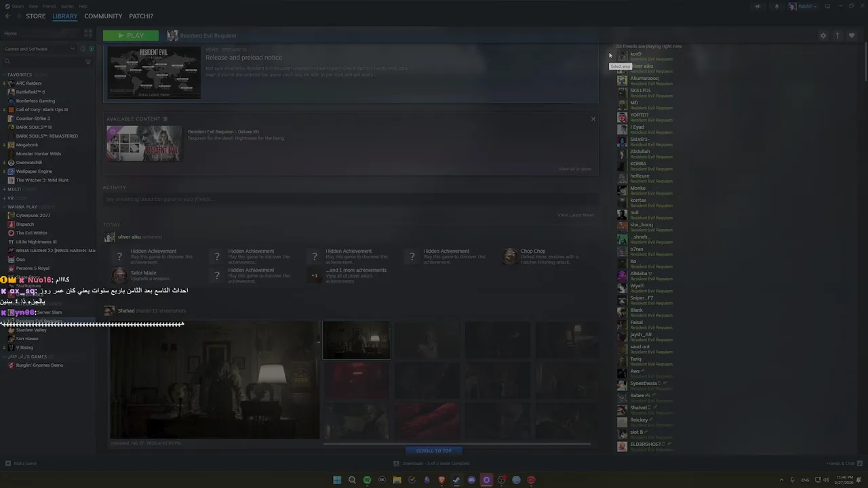Open the announcements megaphone icon
This screenshot has width=868, height=488.
pyautogui.click(x=757, y=6)
